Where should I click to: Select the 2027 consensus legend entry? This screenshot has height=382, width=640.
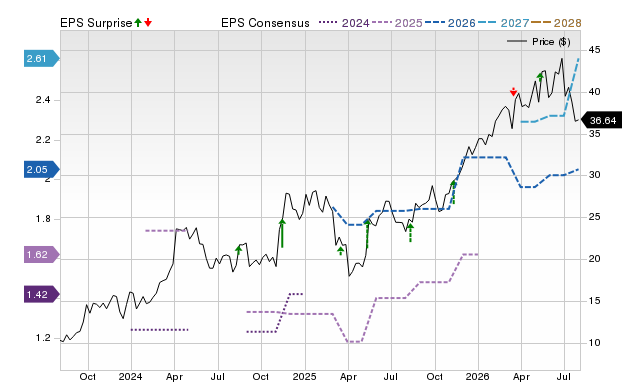click(x=503, y=23)
